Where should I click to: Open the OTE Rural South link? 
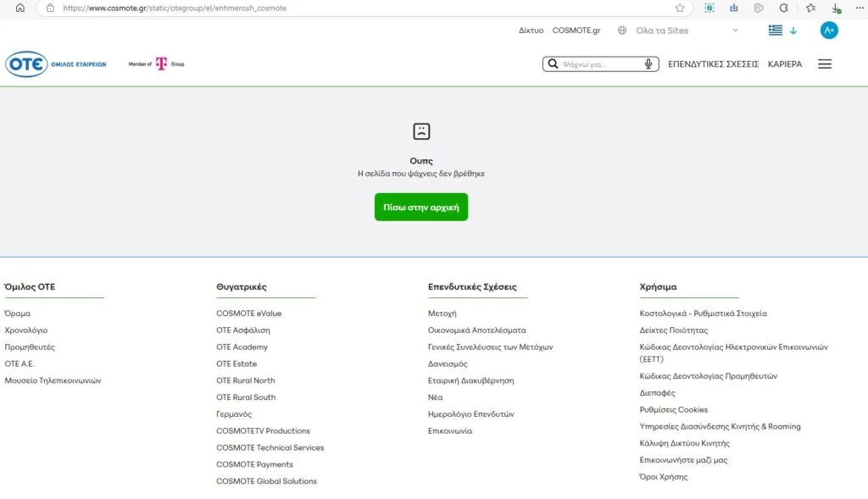pos(246,397)
